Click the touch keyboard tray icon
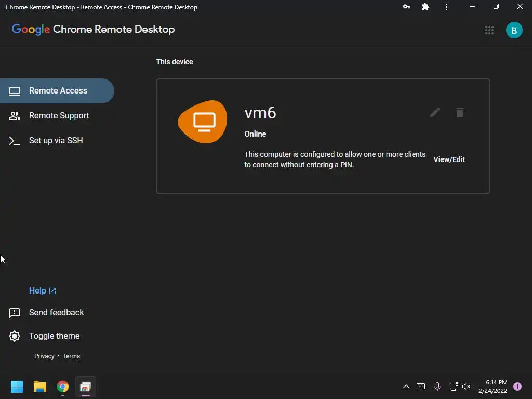532x399 pixels. [x=421, y=387]
